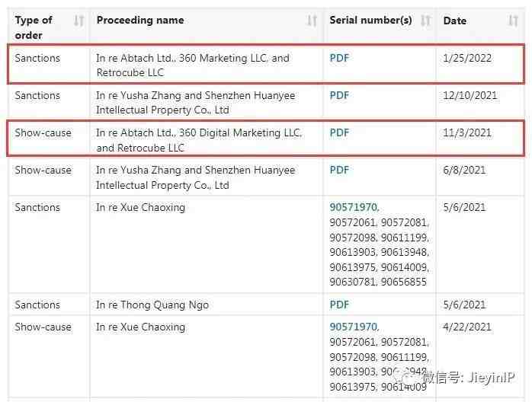
Task: Open PDF for 6/8/2021 Yusha Zhang show-cause
Action: (x=339, y=170)
